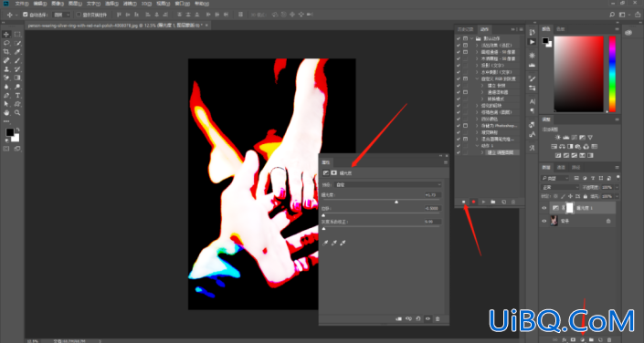Delete layer with Layers panel trash icon
This screenshot has width=644, height=343.
609,339
